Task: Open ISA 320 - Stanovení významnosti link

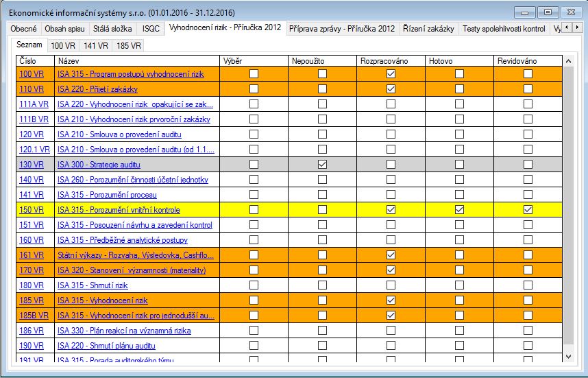Action: (x=132, y=270)
